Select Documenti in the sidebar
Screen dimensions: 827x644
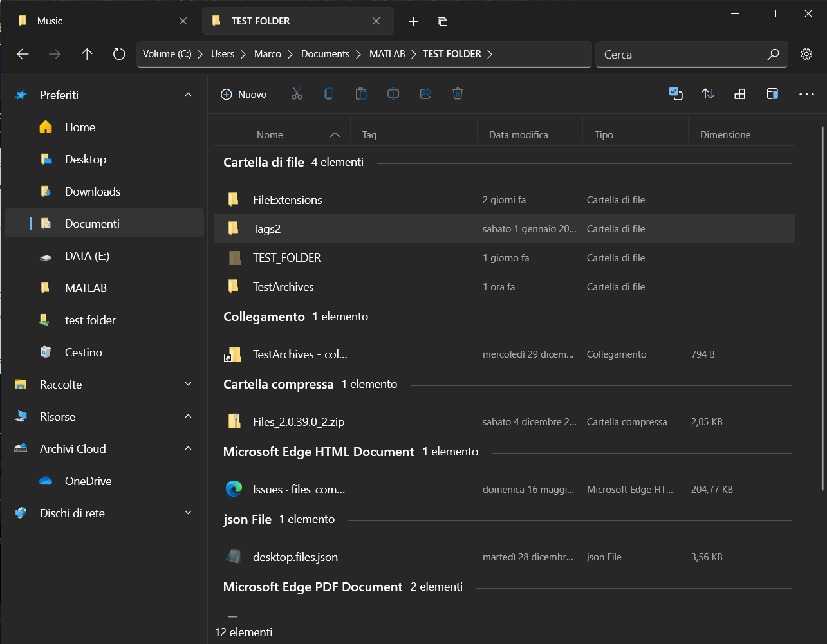104,224
